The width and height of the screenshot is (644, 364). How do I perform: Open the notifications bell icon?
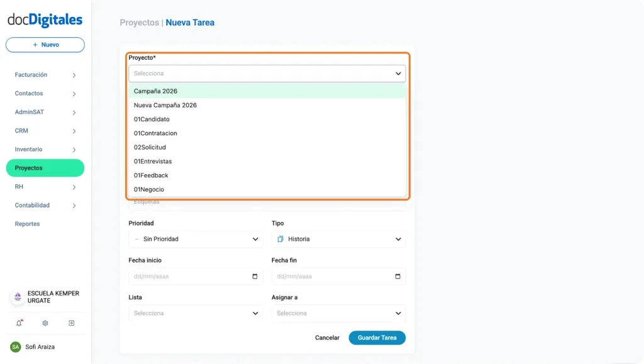coord(18,323)
